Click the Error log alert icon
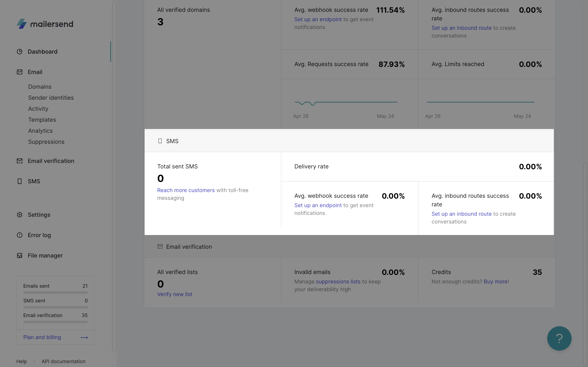Viewport: 588px width, 367px height. click(x=19, y=235)
